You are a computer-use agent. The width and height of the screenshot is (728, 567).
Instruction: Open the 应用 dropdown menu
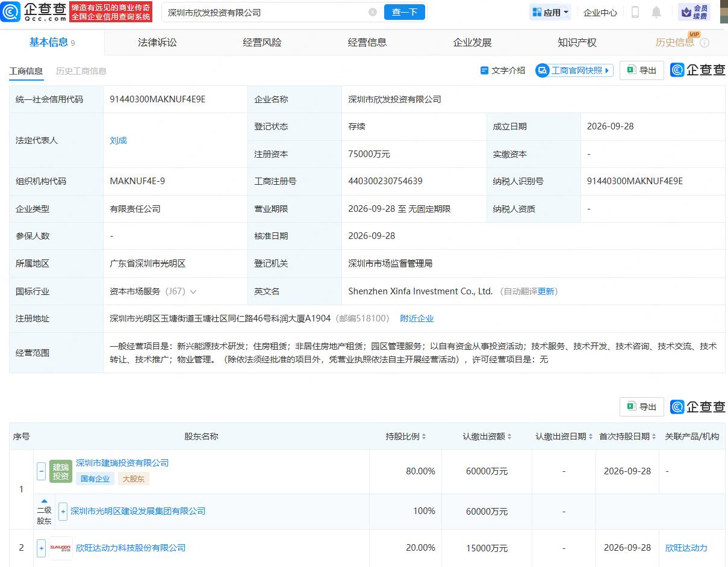tap(551, 12)
